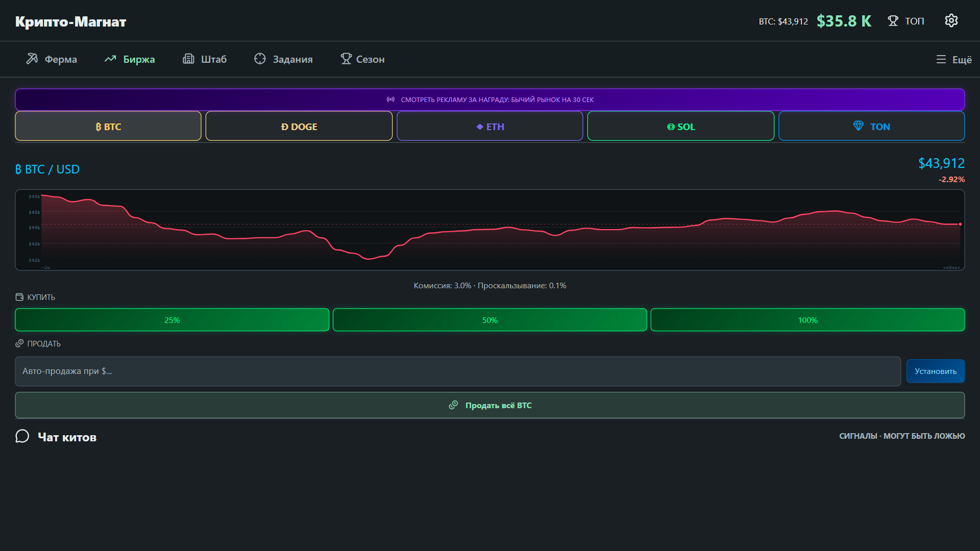Click the chat bubble icon for Чат китов
The image size is (980, 551).
point(22,436)
